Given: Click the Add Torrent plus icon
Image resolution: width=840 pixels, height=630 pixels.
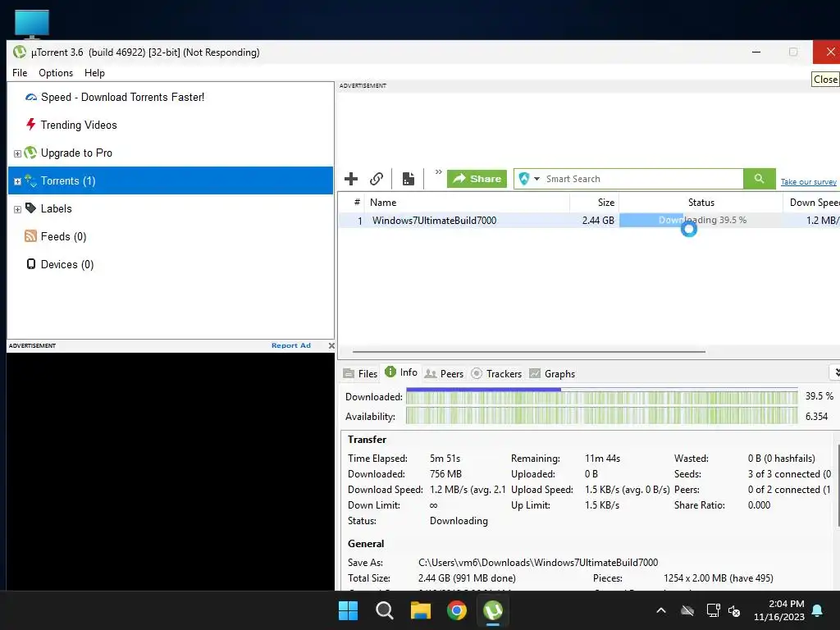Looking at the screenshot, I should (351, 179).
